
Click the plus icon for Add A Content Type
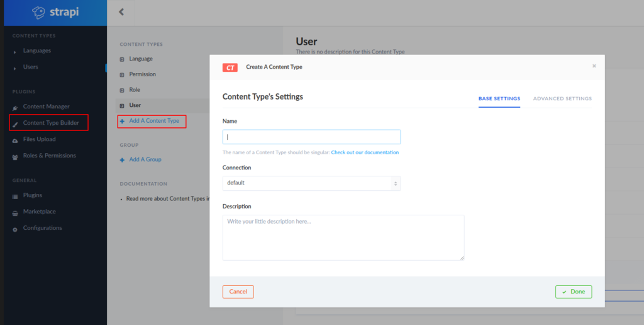122,122
